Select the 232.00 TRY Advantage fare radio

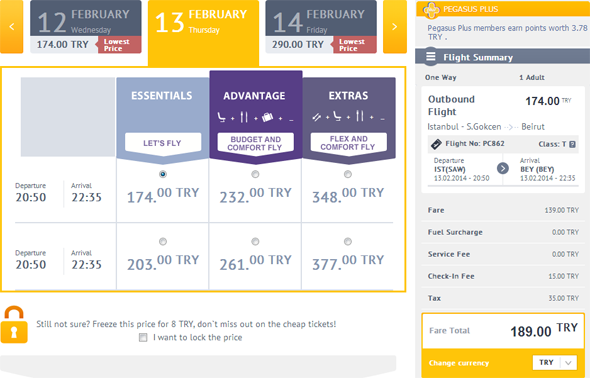(255, 174)
